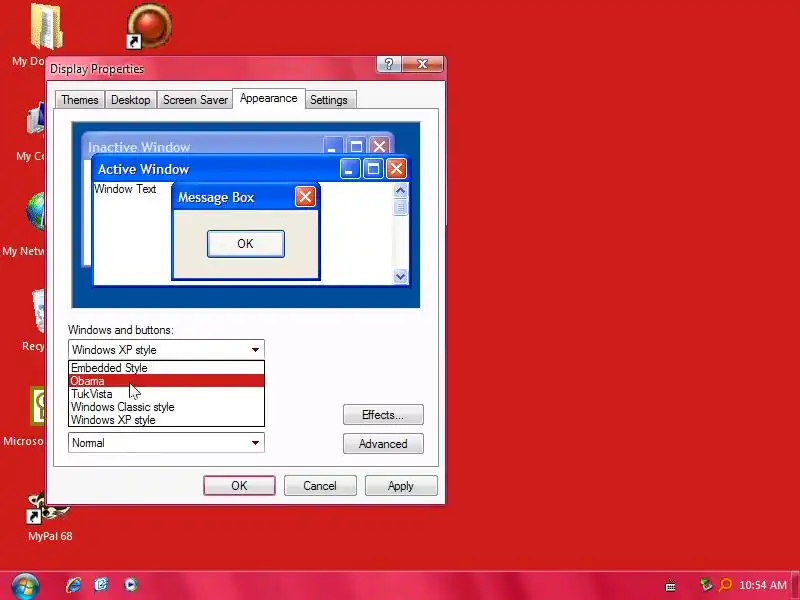Close the Display Properties dialog
This screenshot has width=800, height=600.
point(422,64)
